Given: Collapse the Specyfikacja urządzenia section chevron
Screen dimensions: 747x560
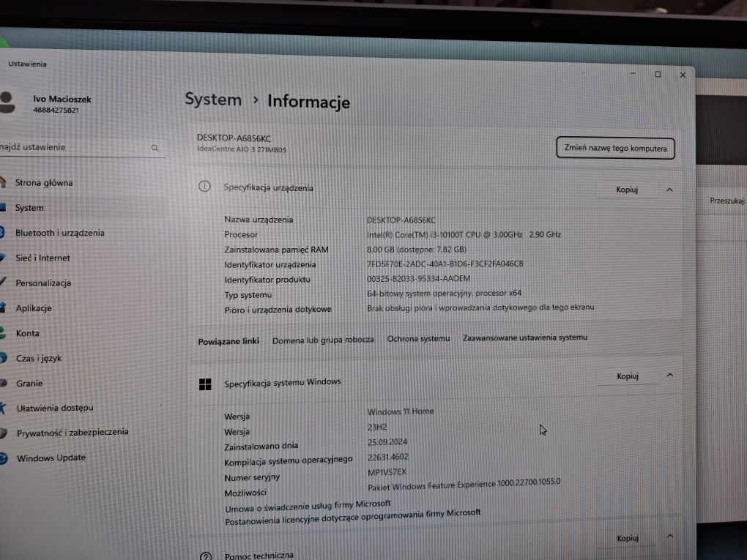Looking at the screenshot, I should (669, 190).
